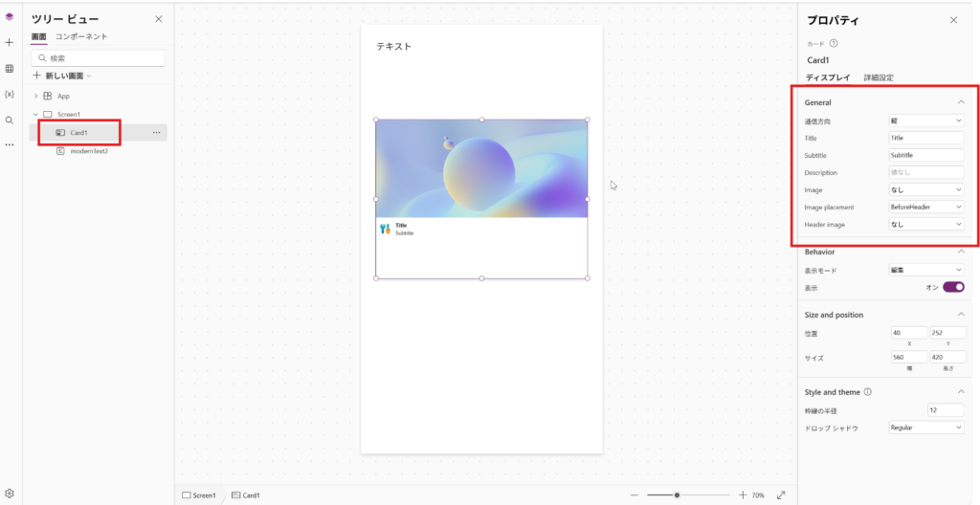Image resolution: width=980 pixels, height=505 pixels.
Task: Open the 通信方向 dropdown
Action: tap(925, 121)
